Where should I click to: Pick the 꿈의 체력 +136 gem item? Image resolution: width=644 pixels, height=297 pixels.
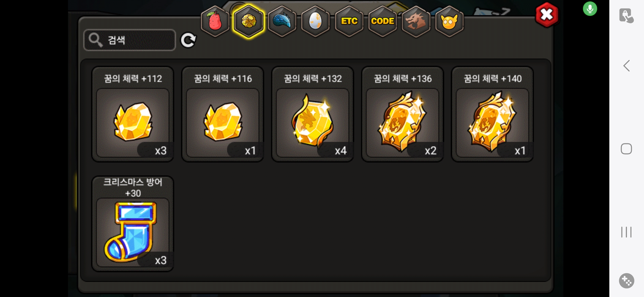point(403,114)
